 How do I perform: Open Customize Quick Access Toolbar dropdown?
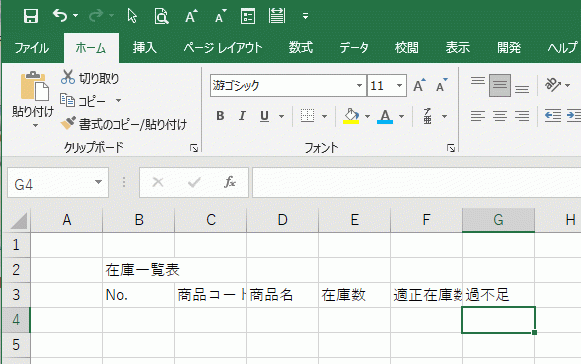(305, 16)
